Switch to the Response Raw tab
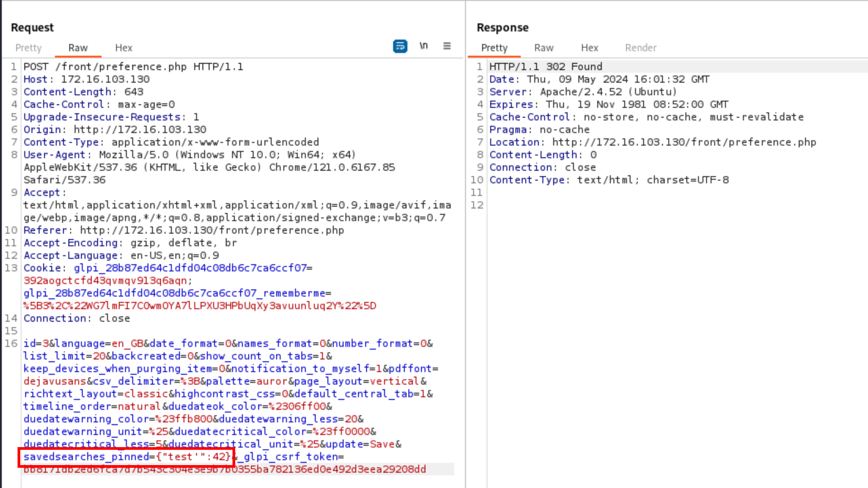The image size is (868, 488). click(544, 48)
